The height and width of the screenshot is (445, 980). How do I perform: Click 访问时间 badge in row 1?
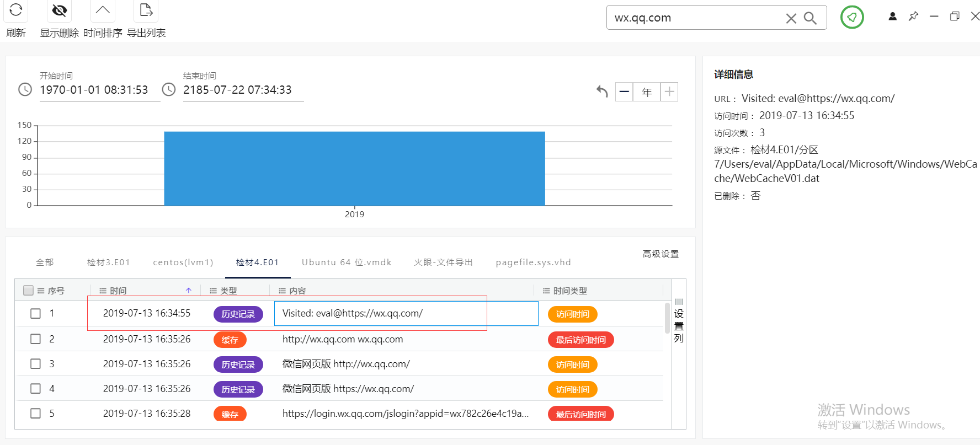coord(573,314)
